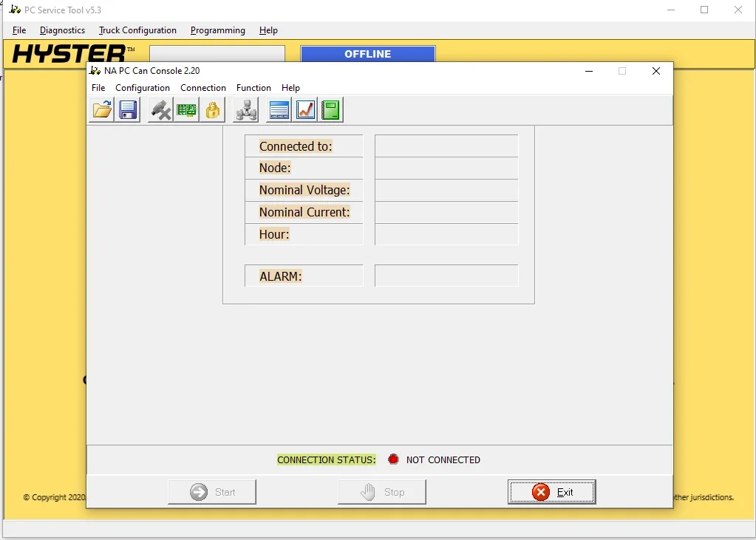Click the Start button
756x540 pixels.
click(212, 491)
